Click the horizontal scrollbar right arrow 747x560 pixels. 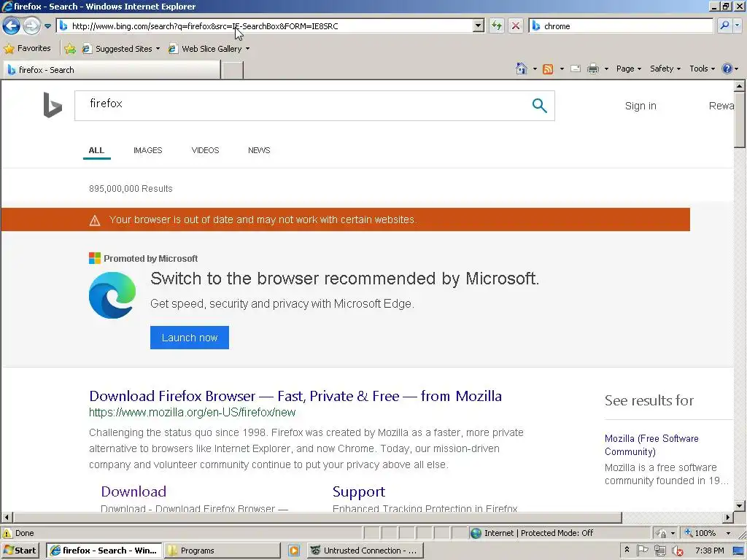727,517
